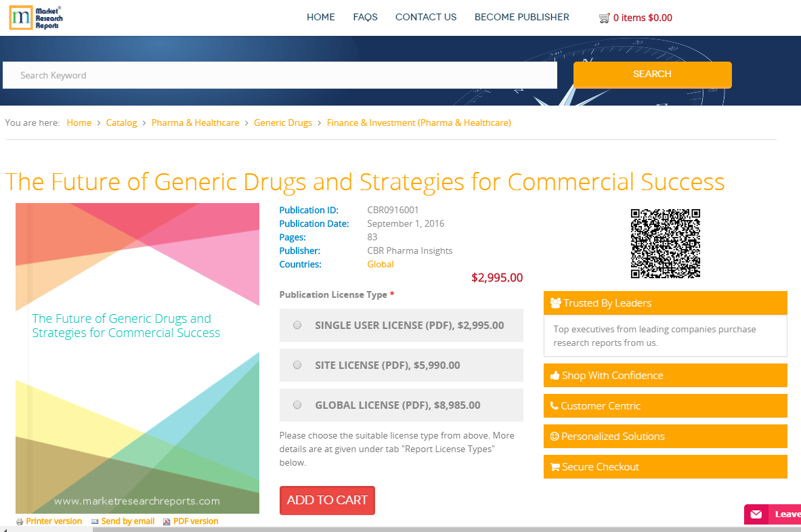The image size is (801, 532).
Task: Click the Market Research Reports logo
Action: tap(35, 17)
